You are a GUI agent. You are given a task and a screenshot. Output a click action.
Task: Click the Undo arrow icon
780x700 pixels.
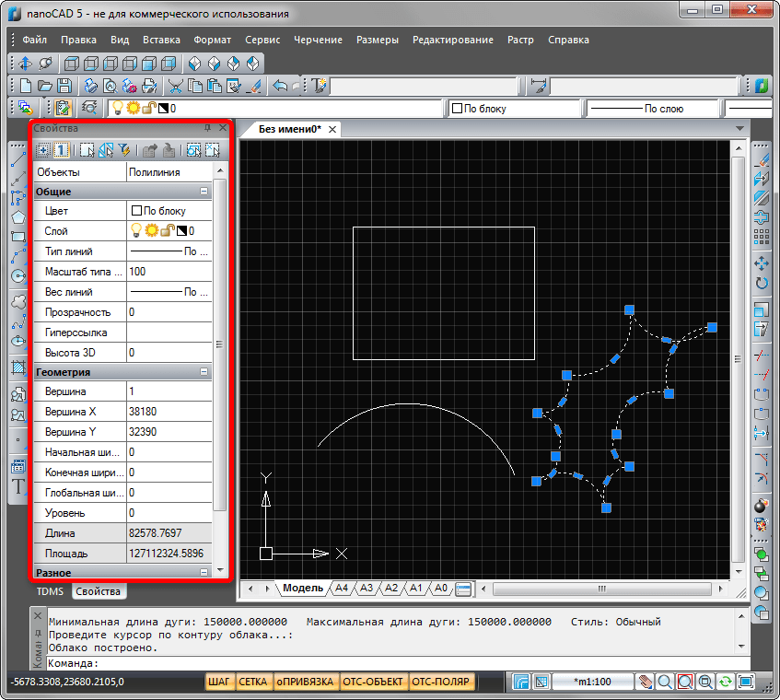point(280,86)
